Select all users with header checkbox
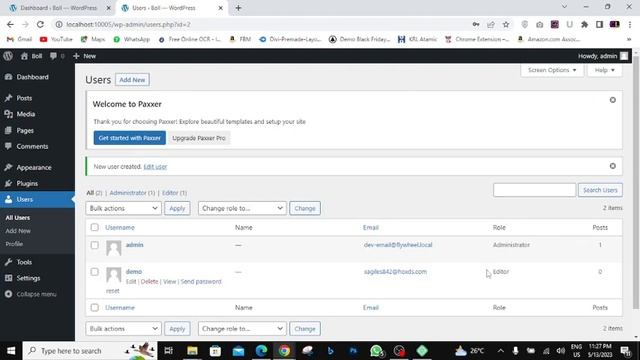The width and height of the screenshot is (640, 360). point(94,227)
